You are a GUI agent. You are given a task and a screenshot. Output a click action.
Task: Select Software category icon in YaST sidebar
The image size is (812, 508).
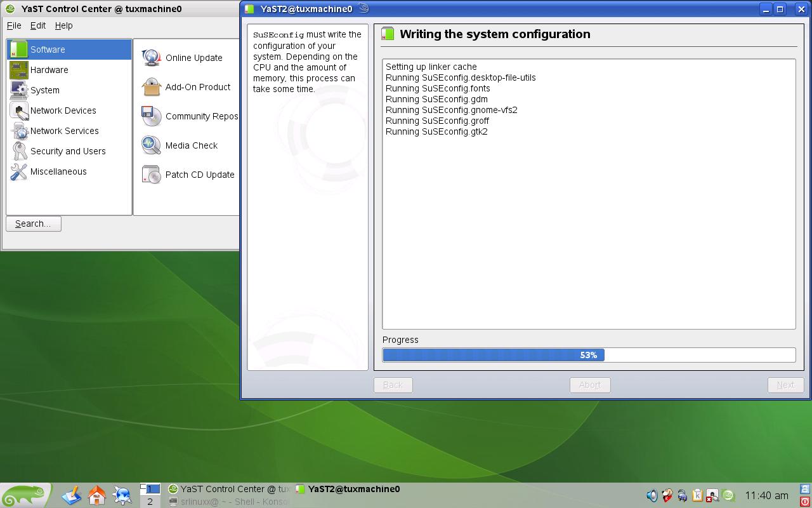point(19,50)
